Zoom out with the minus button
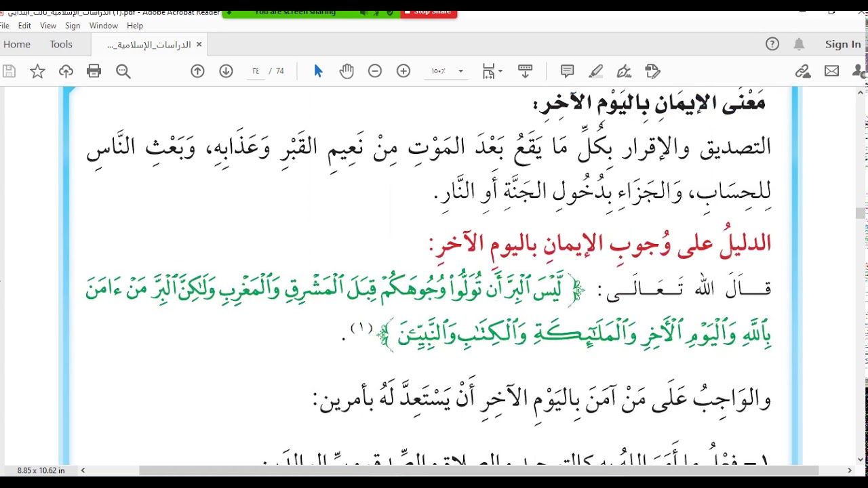 pyautogui.click(x=375, y=71)
